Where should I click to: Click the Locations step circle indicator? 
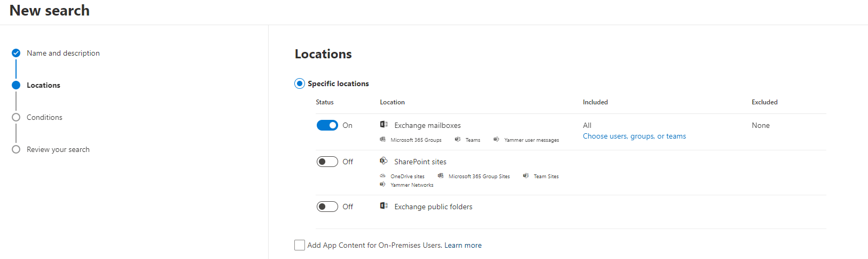click(16, 85)
